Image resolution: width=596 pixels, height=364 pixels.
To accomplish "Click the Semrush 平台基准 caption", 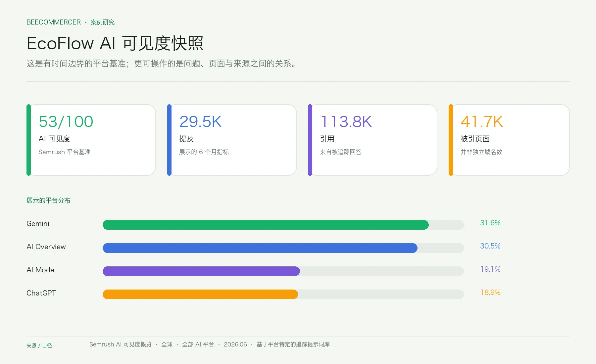I will click(65, 152).
